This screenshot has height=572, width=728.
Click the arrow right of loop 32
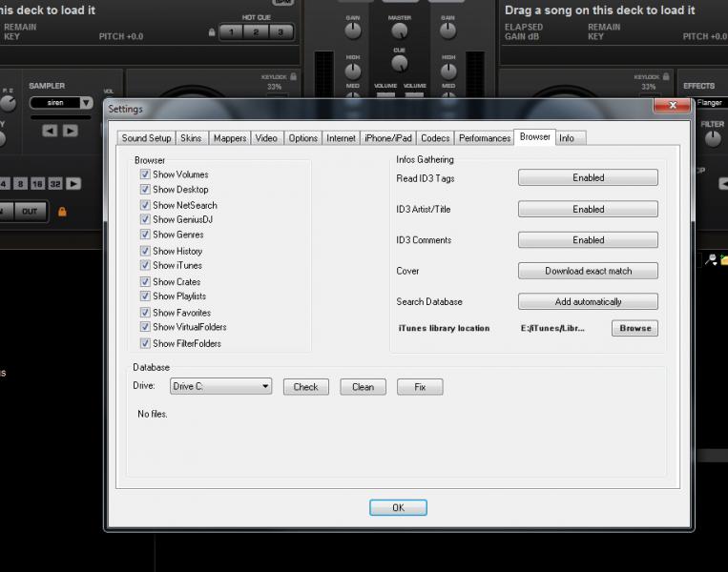[x=73, y=184]
